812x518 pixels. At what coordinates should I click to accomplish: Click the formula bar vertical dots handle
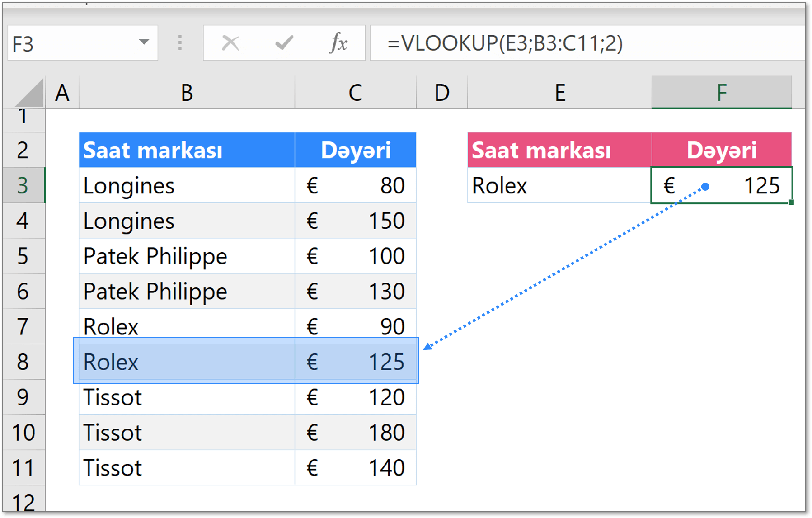point(180,43)
